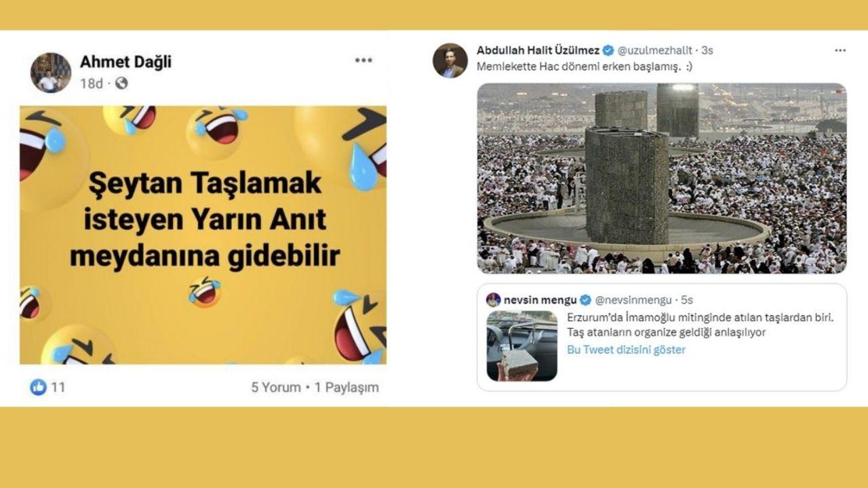This screenshot has width=868, height=488.
Task: Select Bu Tweet dizisini göster link
Action: (x=626, y=350)
